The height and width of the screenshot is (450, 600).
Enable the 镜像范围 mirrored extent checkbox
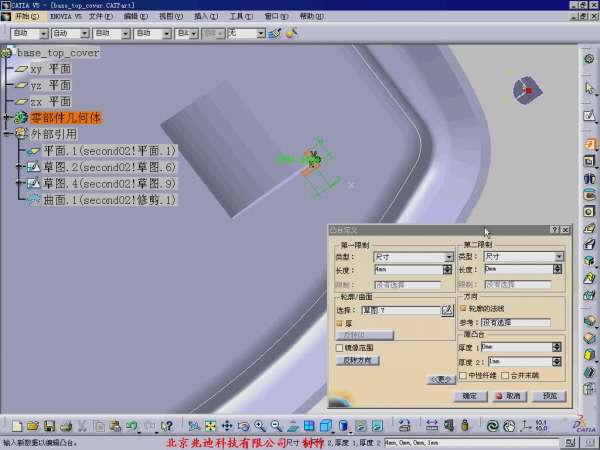[x=339, y=347]
